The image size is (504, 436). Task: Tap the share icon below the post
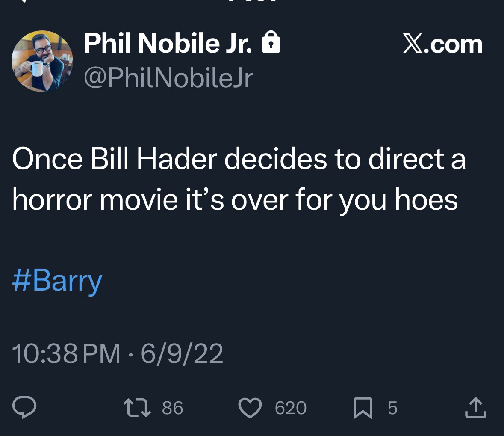475,407
